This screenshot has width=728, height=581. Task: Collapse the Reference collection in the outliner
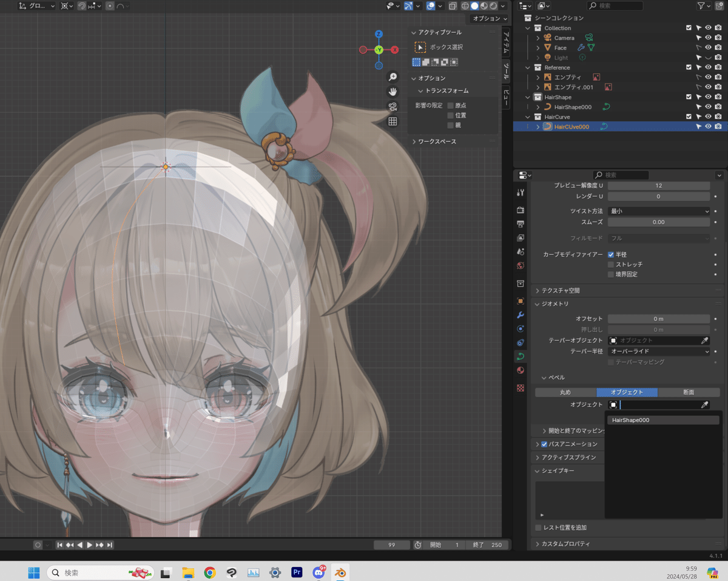(x=528, y=67)
